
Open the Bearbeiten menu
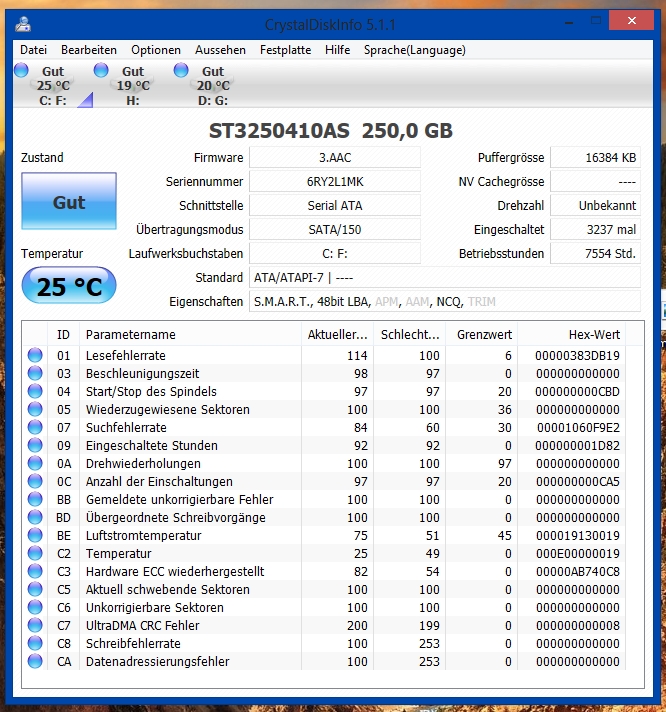[89, 50]
